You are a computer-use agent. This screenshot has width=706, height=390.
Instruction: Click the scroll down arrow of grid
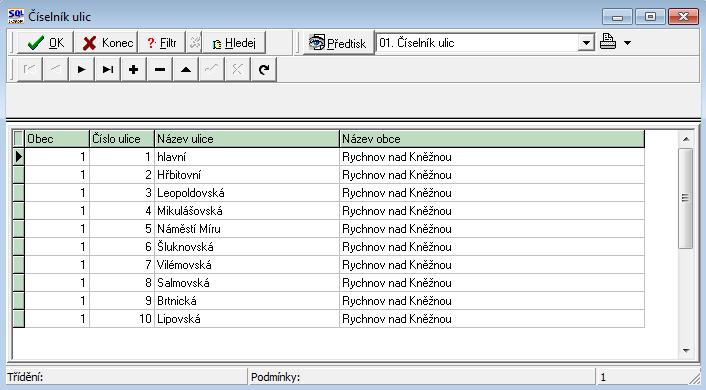pos(686,350)
